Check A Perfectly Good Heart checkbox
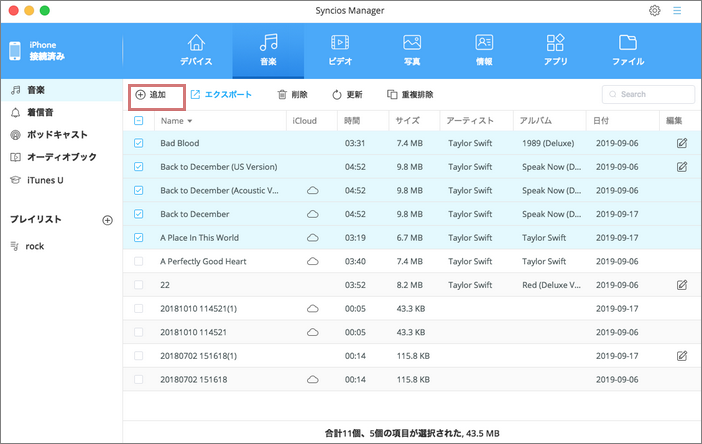This screenshot has width=702, height=444. coord(139,261)
